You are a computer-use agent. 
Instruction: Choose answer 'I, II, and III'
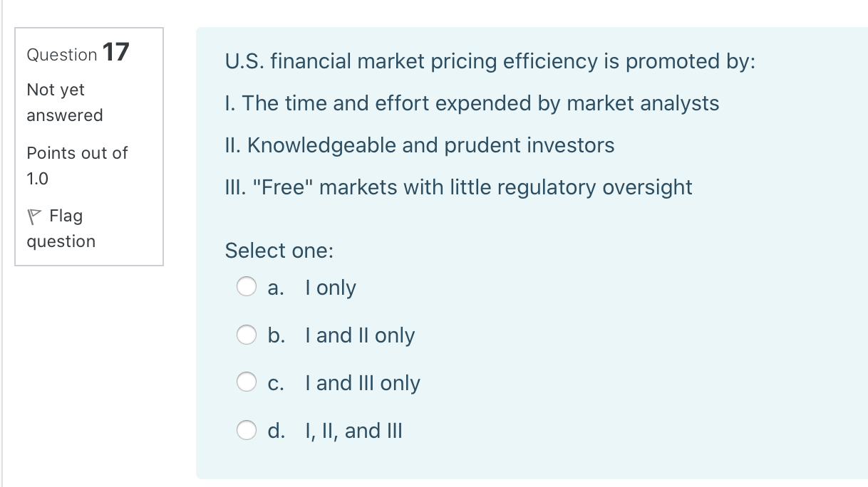pyautogui.click(x=353, y=430)
